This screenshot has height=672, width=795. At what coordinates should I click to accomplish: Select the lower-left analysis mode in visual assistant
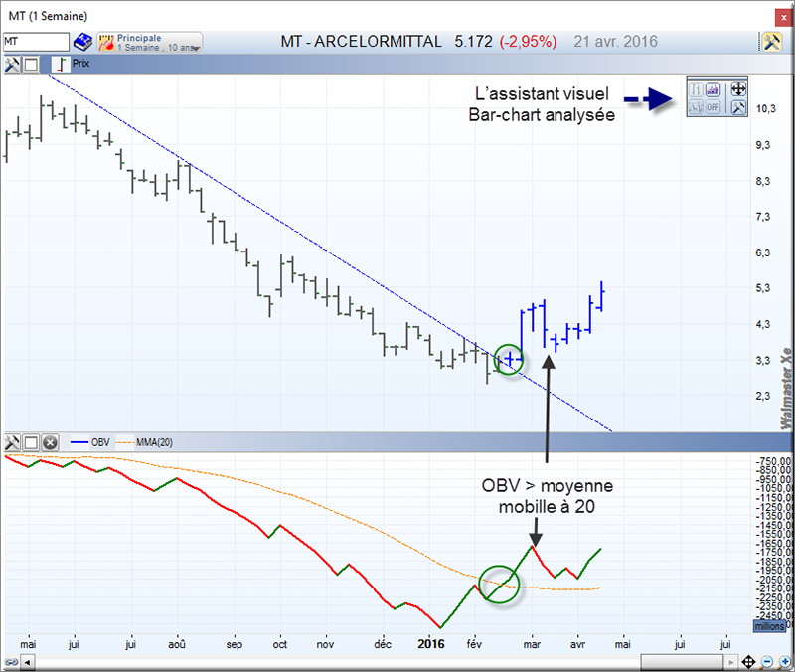tap(697, 107)
